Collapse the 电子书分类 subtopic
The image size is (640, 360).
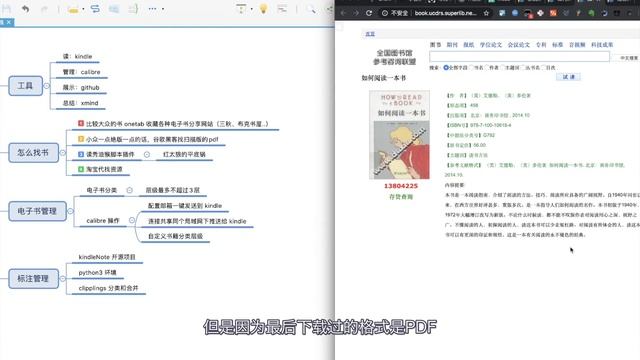129,190
